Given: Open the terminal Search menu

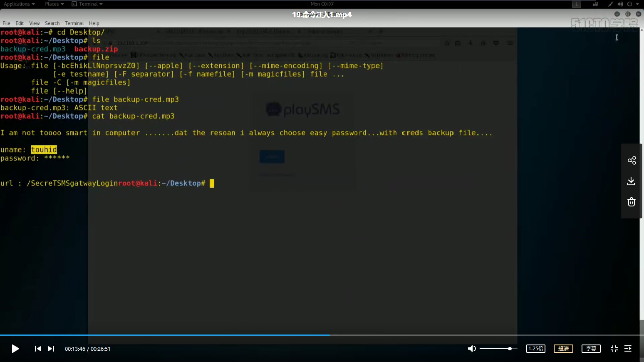Looking at the screenshot, I should pyautogui.click(x=52, y=23).
